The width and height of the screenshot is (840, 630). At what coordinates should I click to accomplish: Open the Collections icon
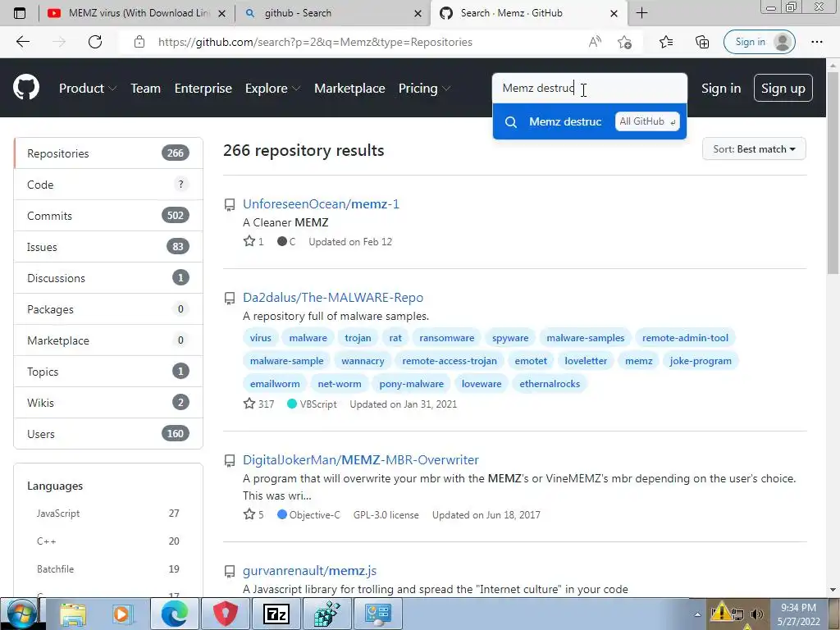point(702,42)
